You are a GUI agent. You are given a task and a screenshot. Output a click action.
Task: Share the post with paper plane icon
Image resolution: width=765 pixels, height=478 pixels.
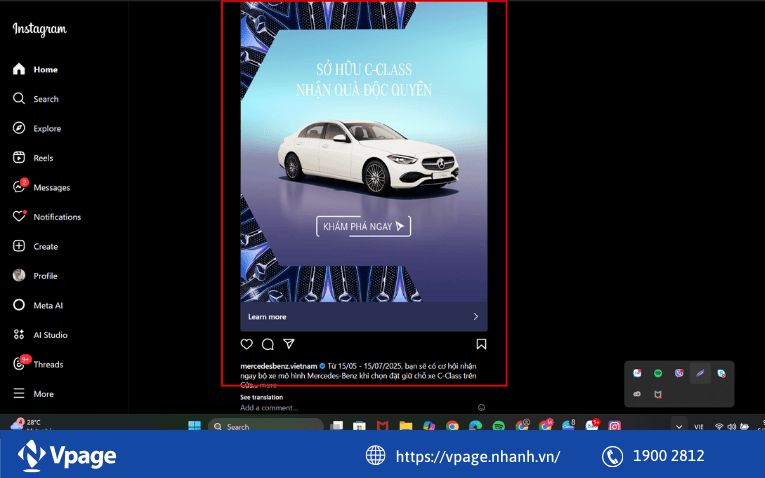point(289,344)
